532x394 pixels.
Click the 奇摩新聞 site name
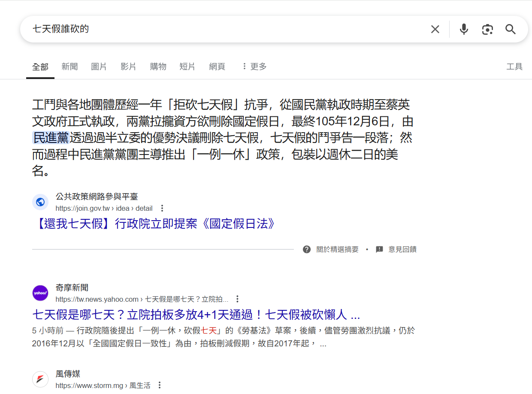pos(72,288)
